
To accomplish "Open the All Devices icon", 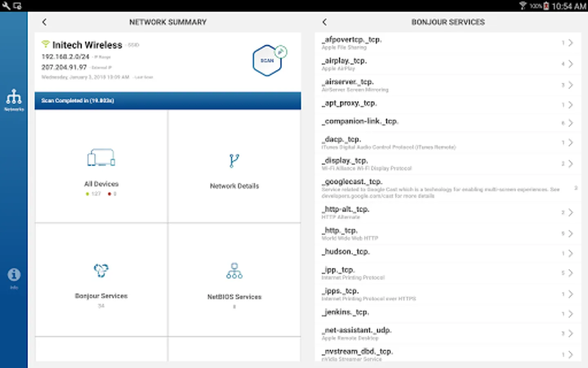I will (101, 158).
